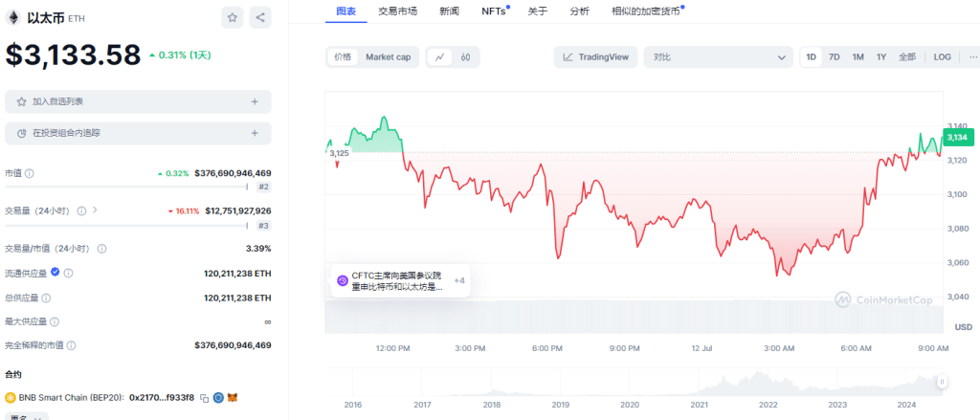The image size is (980, 420).
Task: Click the timeline range slider handle
Action: pyautogui.click(x=942, y=382)
